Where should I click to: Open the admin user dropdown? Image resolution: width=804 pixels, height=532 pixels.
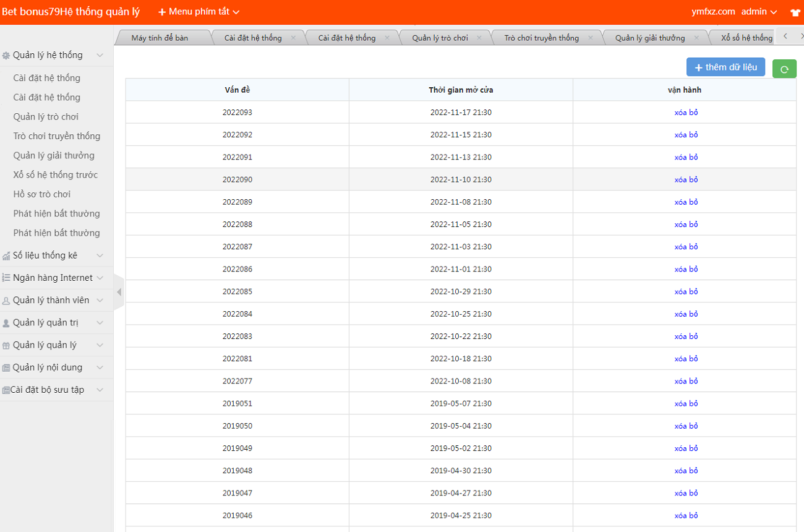click(x=759, y=12)
